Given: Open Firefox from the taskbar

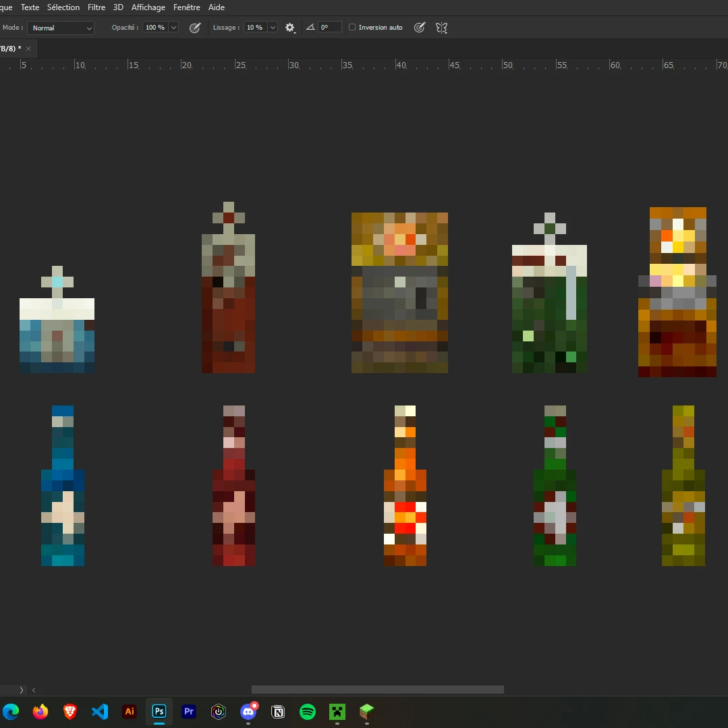Looking at the screenshot, I should click(40, 711).
